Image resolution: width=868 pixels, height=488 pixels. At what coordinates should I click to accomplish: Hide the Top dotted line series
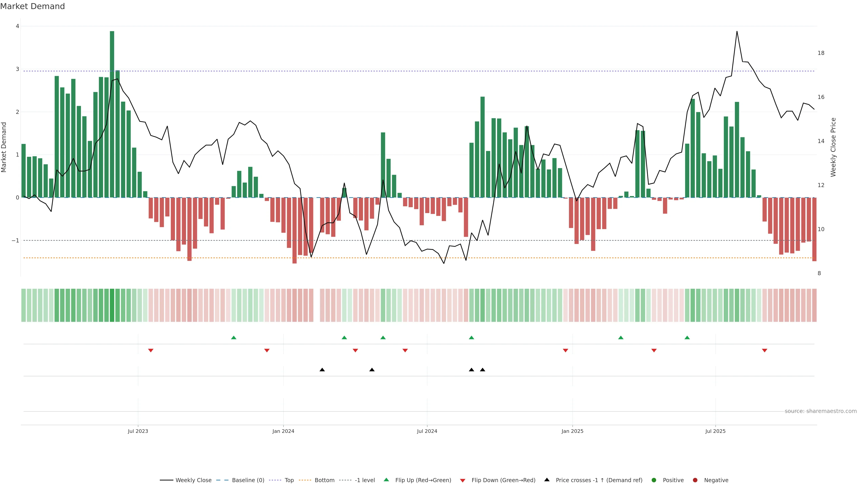click(x=289, y=480)
